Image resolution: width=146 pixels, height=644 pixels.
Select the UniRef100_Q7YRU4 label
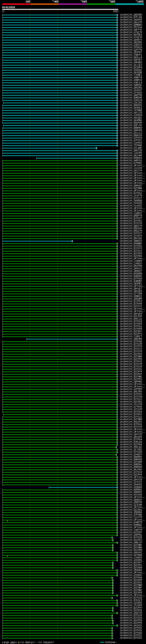tap(131, 407)
